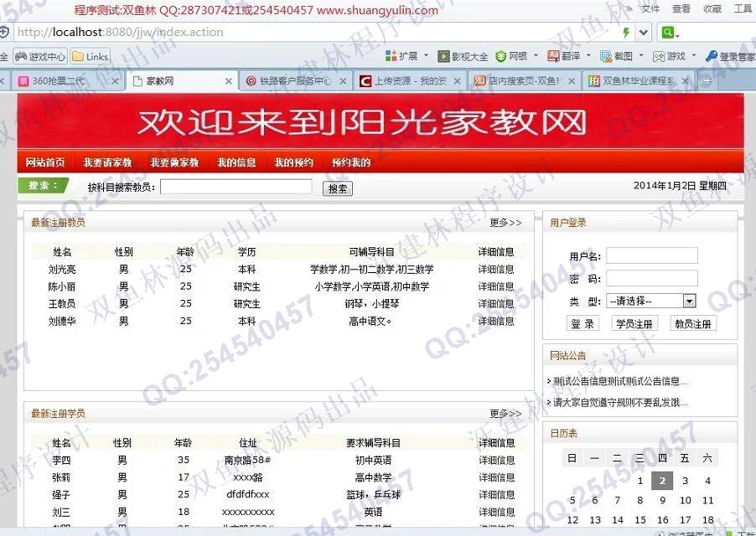The height and width of the screenshot is (536, 756).
Task: Click the 学员注册 student register button
Action: 636,324
